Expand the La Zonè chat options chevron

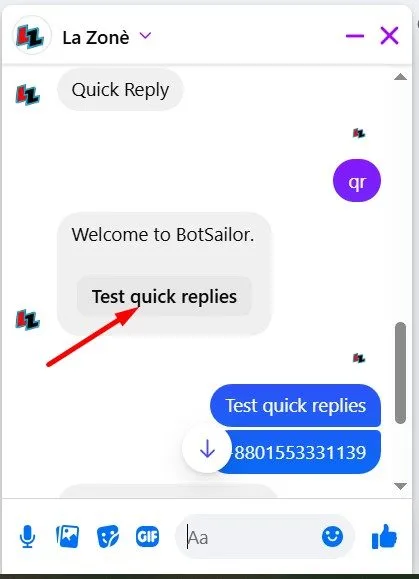click(x=145, y=35)
